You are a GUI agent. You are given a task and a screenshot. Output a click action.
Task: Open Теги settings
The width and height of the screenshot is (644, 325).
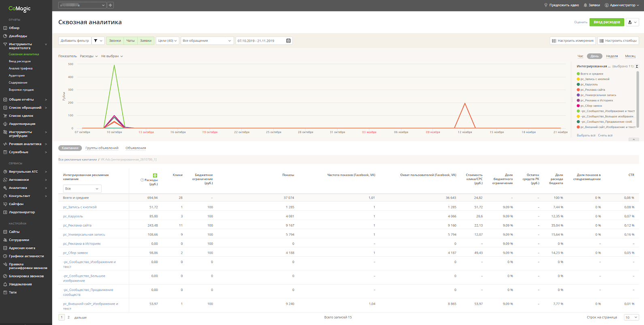(13, 292)
